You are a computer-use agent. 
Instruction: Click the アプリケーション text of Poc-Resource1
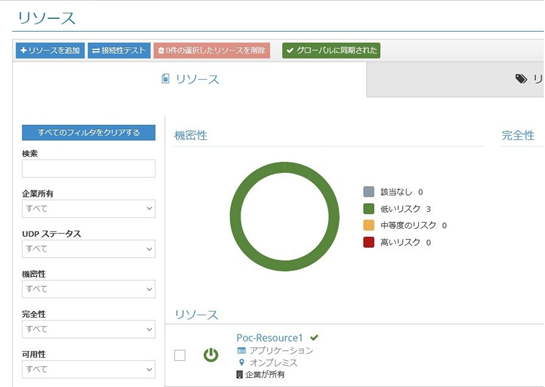pos(282,350)
